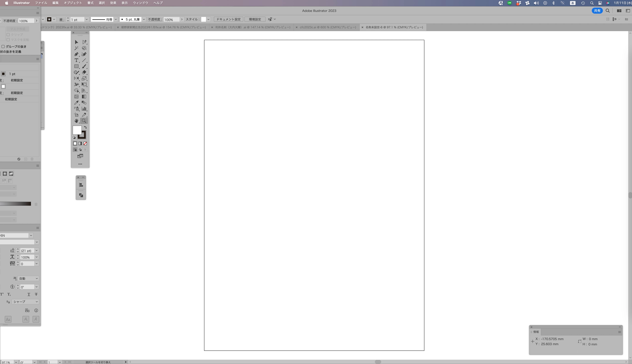This screenshot has height=364, width=632.
Task: Open stroke weight 1 pt dropdown
Action: [87, 19]
